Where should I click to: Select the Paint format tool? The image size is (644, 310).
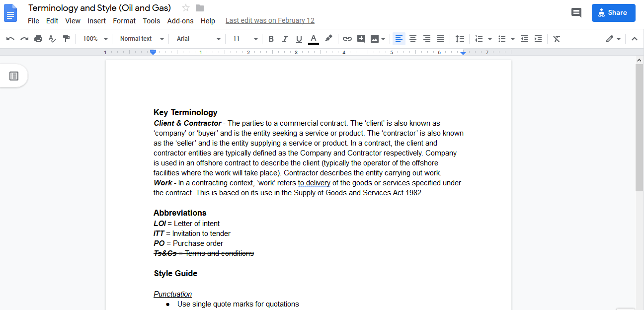point(66,39)
